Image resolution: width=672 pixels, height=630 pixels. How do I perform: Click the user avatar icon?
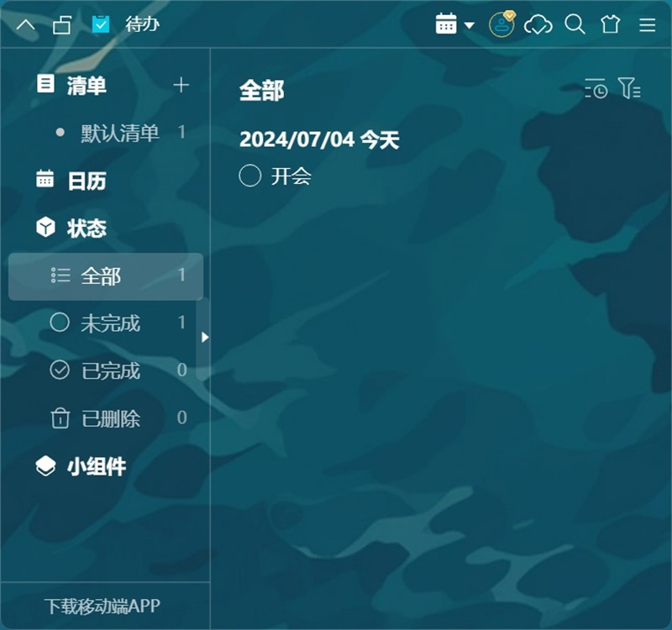pos(501,25)
